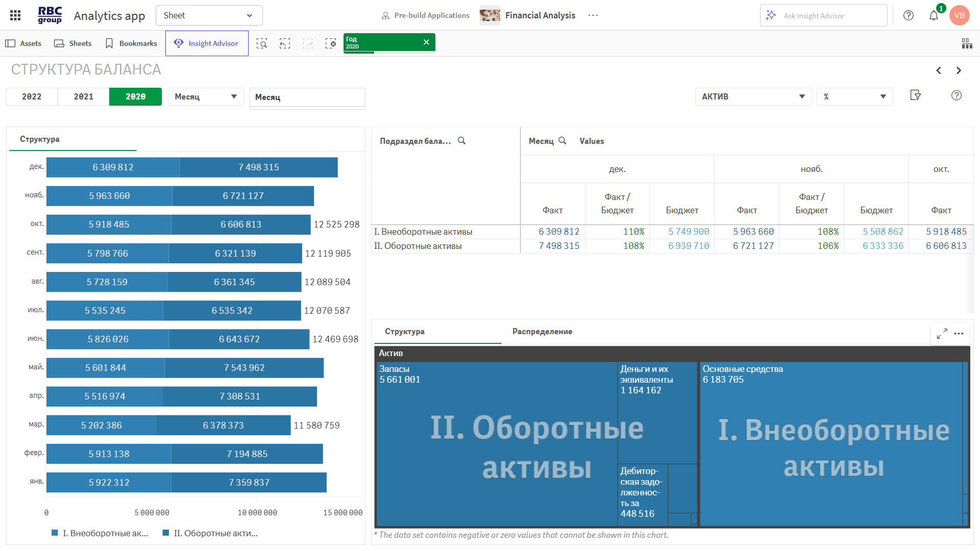Click the step back selection icon
Viewport: 980px width, 551px height.
[x=285, y=43]
